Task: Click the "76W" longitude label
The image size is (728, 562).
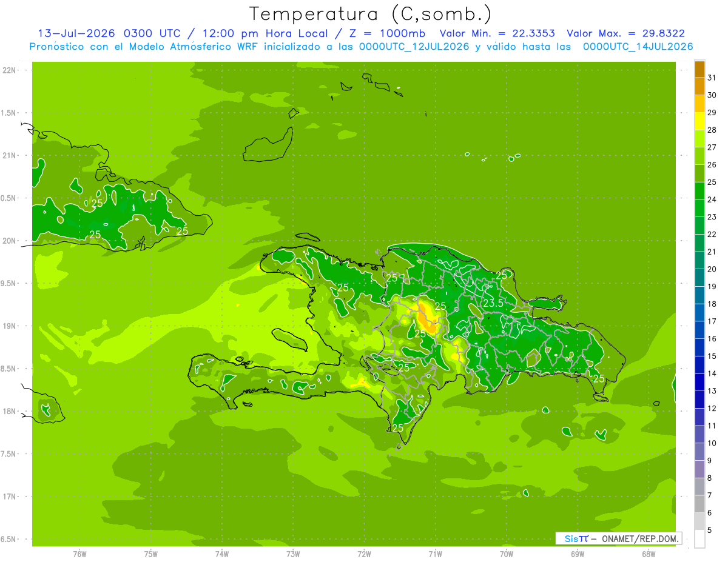Action: 79,554
